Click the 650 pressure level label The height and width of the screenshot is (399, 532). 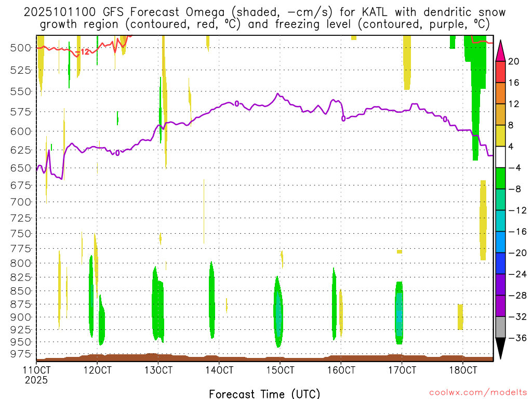tap(21, 168)
